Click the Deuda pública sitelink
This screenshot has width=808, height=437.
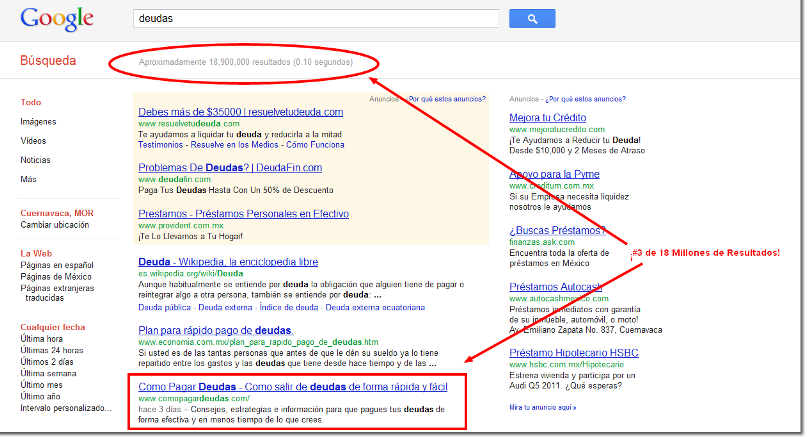(x=164, y=308)
